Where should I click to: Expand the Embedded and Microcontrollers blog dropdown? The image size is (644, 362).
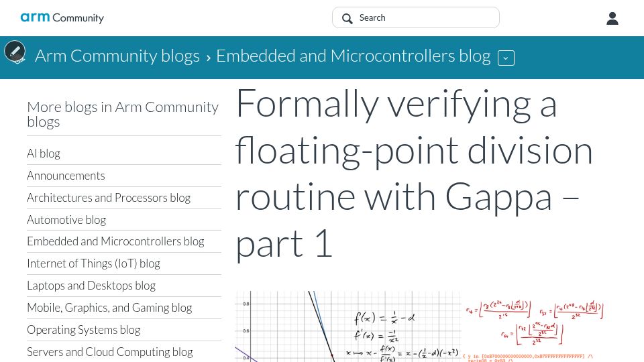tap(506, 58)
